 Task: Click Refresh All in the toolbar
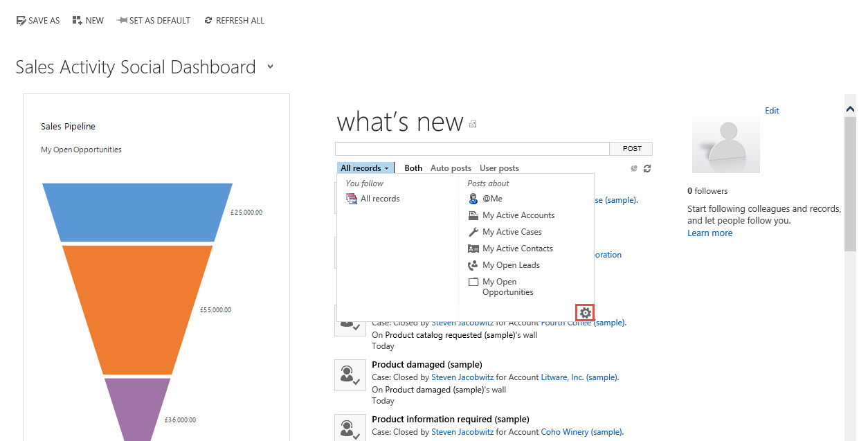pos(234,21)
